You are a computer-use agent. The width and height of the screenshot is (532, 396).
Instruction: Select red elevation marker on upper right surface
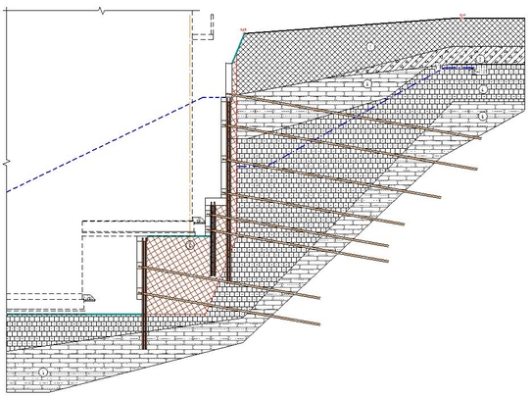pyautogui.click(x=461, y=16)
